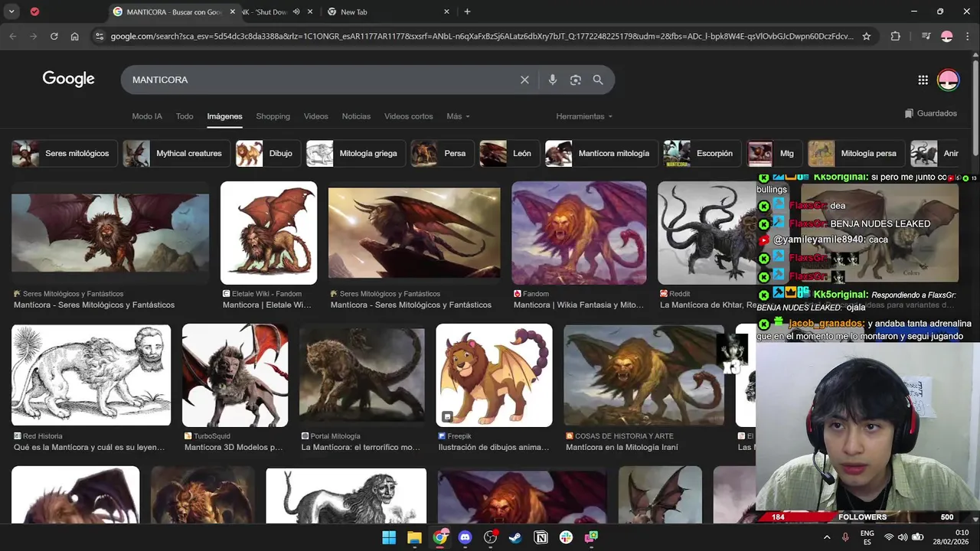Open the TurboSquid 3D manticore image
The width and height of the screenshot is (980, 551).
click(x=235, y=375)
